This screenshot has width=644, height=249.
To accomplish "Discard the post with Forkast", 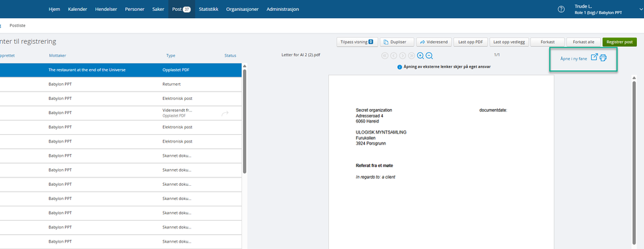I will pos(547,42).
